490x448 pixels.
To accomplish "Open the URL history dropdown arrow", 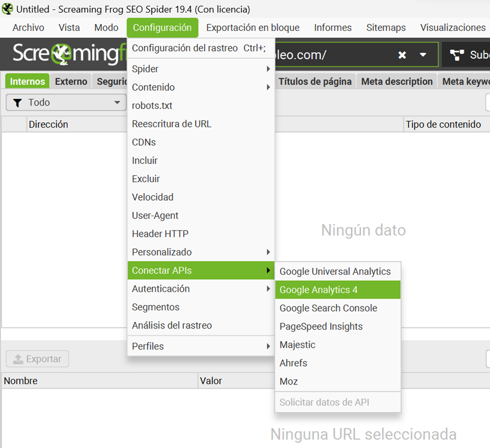I will point(423,55).
